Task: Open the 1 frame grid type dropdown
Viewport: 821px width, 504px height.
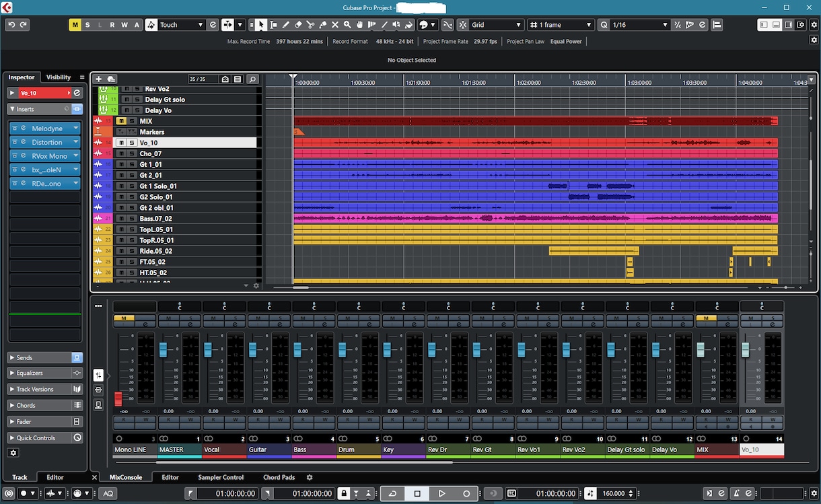Action: [x=561, y=25]
